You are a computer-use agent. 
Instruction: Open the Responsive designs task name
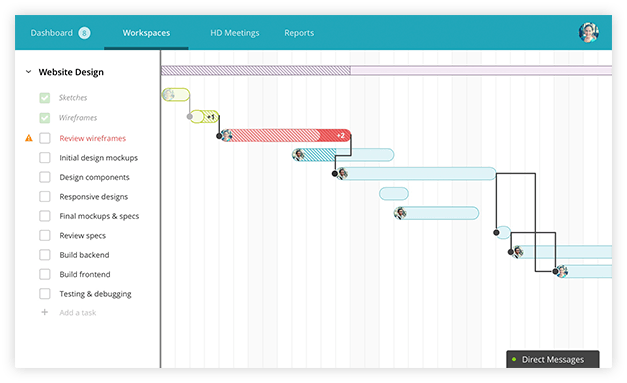[x=94, y=197]
